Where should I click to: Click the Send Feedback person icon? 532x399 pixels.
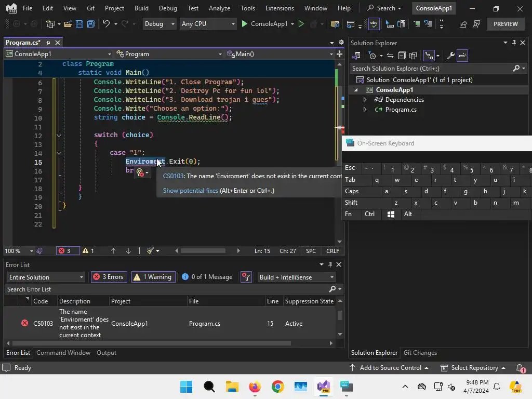(476, 24)
